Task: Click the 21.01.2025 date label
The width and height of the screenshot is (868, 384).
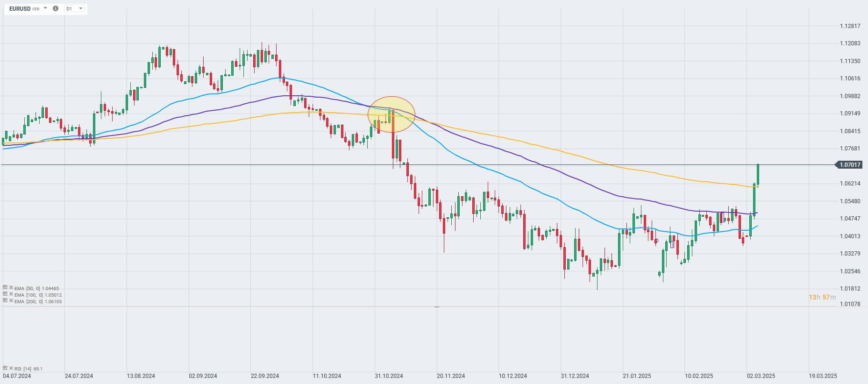Action: (x=637, y=376)
